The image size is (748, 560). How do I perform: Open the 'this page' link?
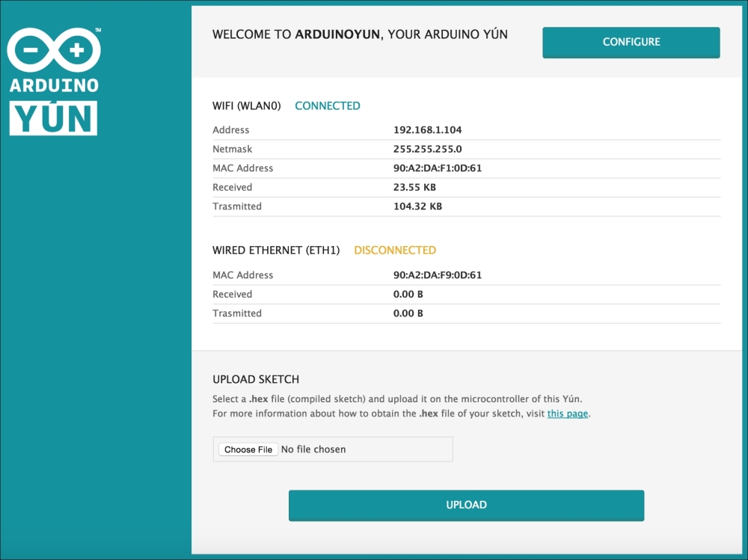567,413
